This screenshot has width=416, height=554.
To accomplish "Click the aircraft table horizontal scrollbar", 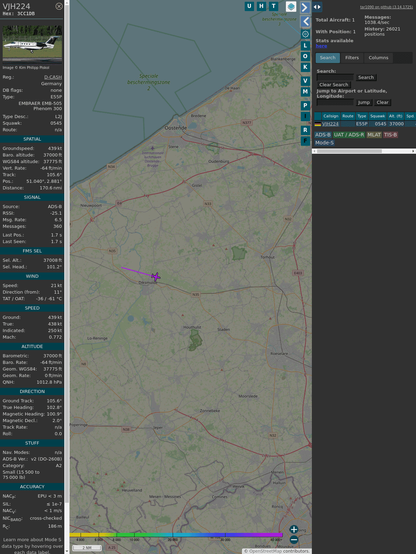I will 364,151.
